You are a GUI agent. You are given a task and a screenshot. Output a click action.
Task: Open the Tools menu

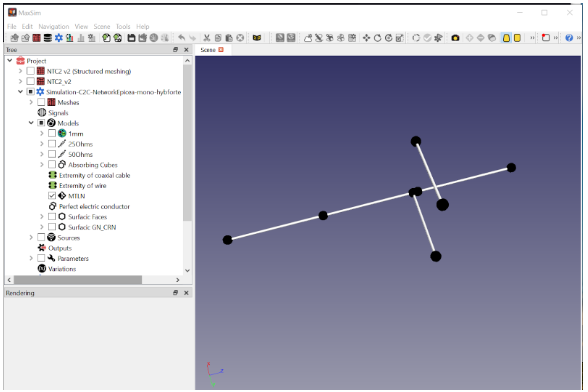pos(123,27)
